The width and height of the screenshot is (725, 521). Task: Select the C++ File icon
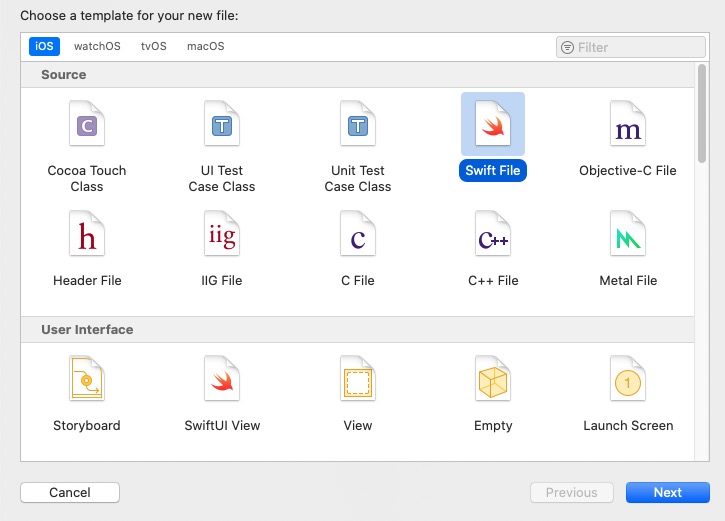[493, 233]
